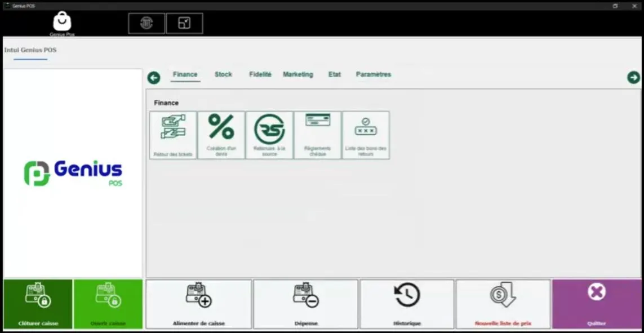Viewport: 644px width, 333px height.
Task: Open Création d'un devis percent tile
Action: click(x=221, y=135)
